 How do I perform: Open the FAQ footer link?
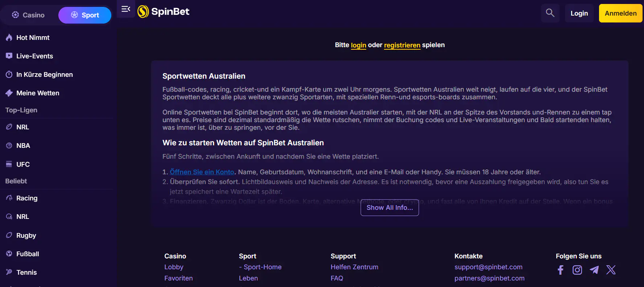[337, 278]
